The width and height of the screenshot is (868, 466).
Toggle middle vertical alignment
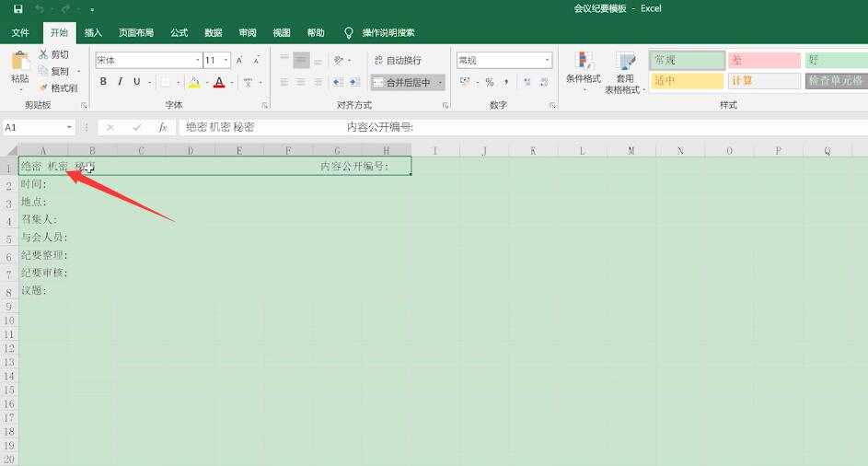point(301,60)
